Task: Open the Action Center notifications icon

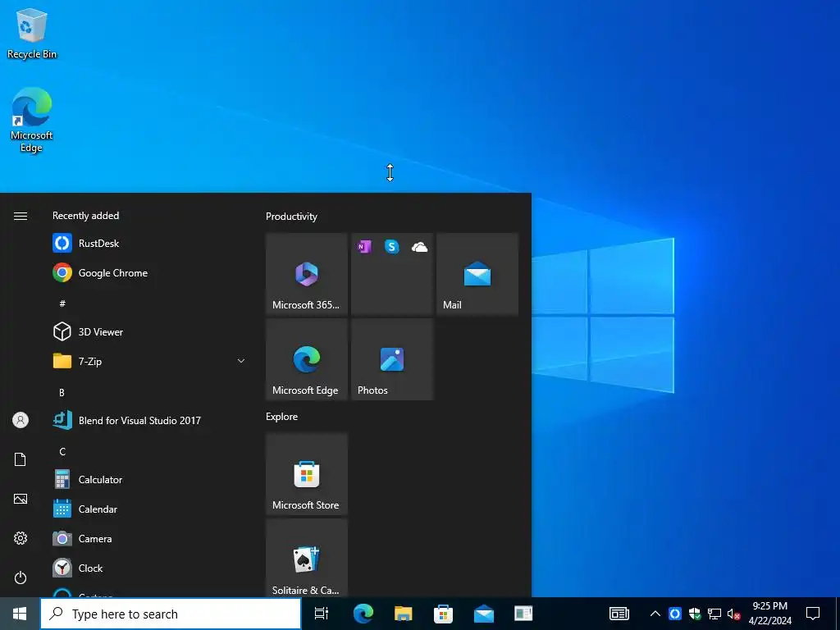Action: pyautogui.click(x=813, y=614)
